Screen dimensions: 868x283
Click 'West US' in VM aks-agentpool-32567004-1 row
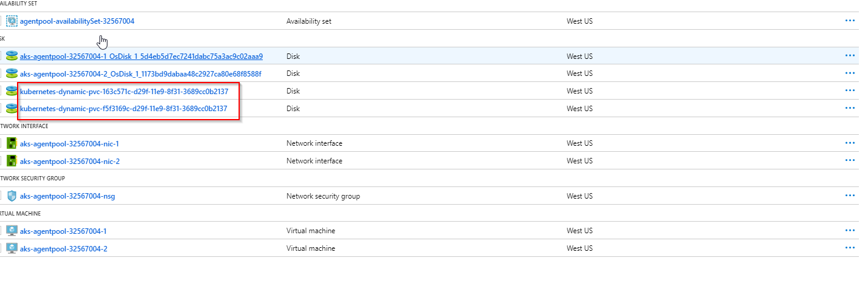click(580, 231)
